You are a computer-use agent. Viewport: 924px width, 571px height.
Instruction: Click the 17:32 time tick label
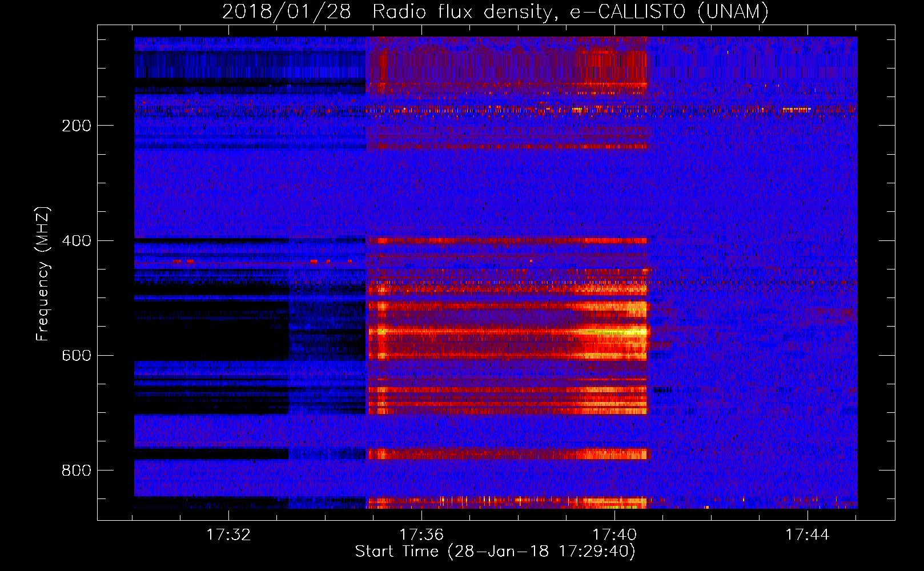click(228, 535)
